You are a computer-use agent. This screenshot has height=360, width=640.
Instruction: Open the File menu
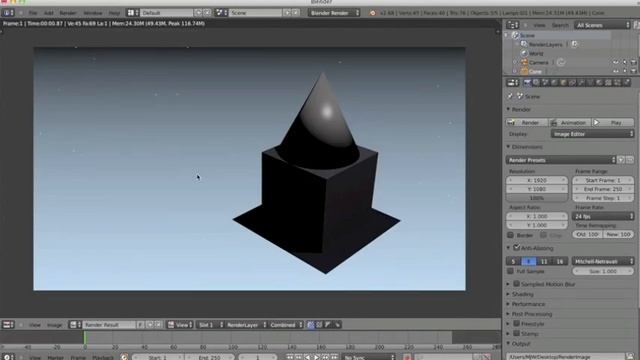(33, 13)
